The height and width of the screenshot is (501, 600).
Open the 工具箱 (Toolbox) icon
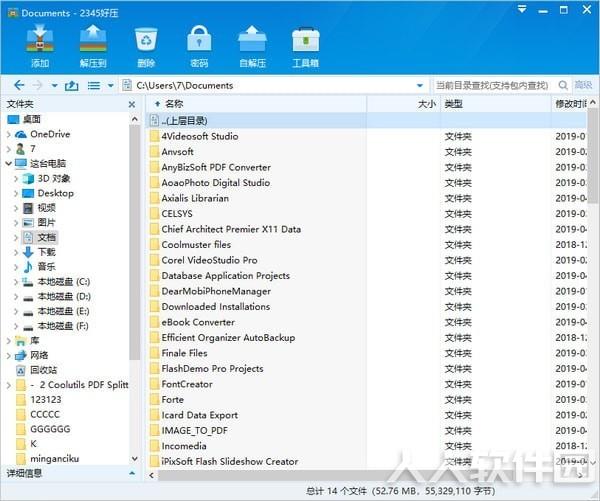coord(305,46)
